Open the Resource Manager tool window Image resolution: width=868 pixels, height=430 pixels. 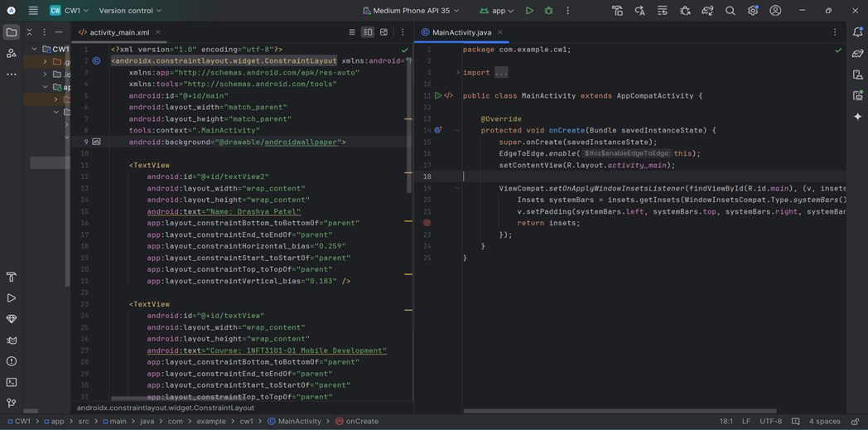(x=11, y=53)
